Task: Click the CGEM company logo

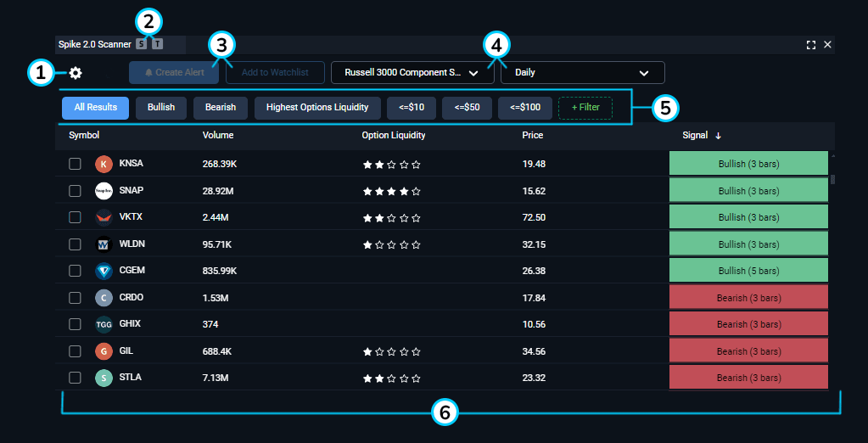Action: pyautogui.click(x=104, y=271)
